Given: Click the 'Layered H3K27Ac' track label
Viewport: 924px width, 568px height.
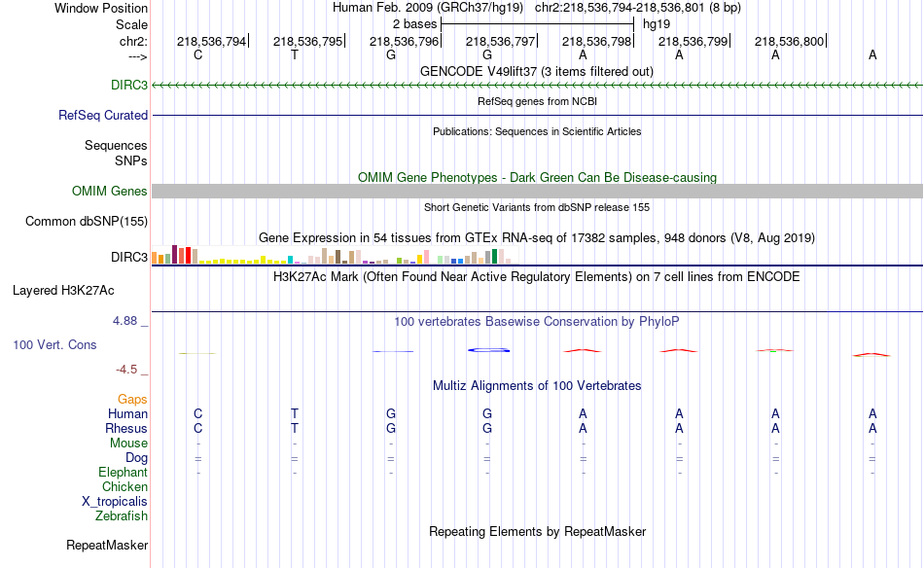Looking at the screenshot, I should pyautogui.click(x=63, y=291).
